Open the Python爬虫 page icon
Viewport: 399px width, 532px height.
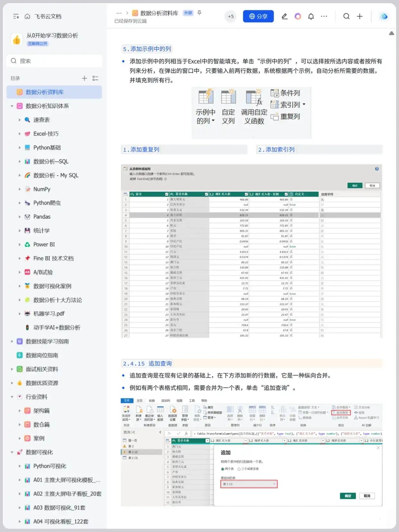click(x=28, y=203)
